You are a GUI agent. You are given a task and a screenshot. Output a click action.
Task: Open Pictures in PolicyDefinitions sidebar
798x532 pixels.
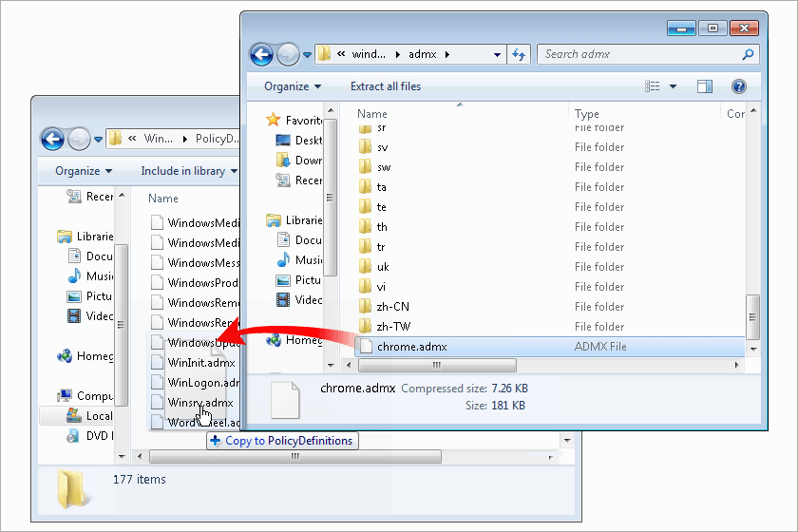pyautogui.click(x=90, y=296)
